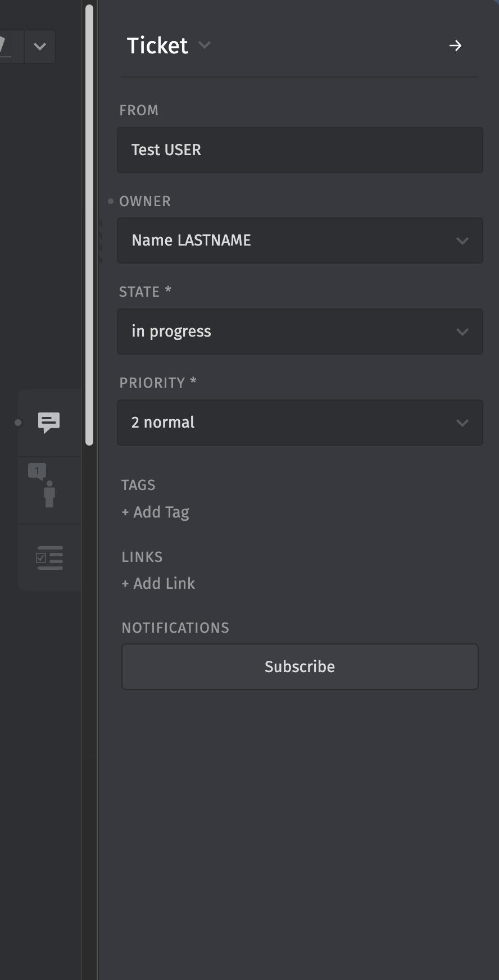Screen dimensions: 499x980
Task: Open the checklist sidebar tab
Action: click(49, 558)
